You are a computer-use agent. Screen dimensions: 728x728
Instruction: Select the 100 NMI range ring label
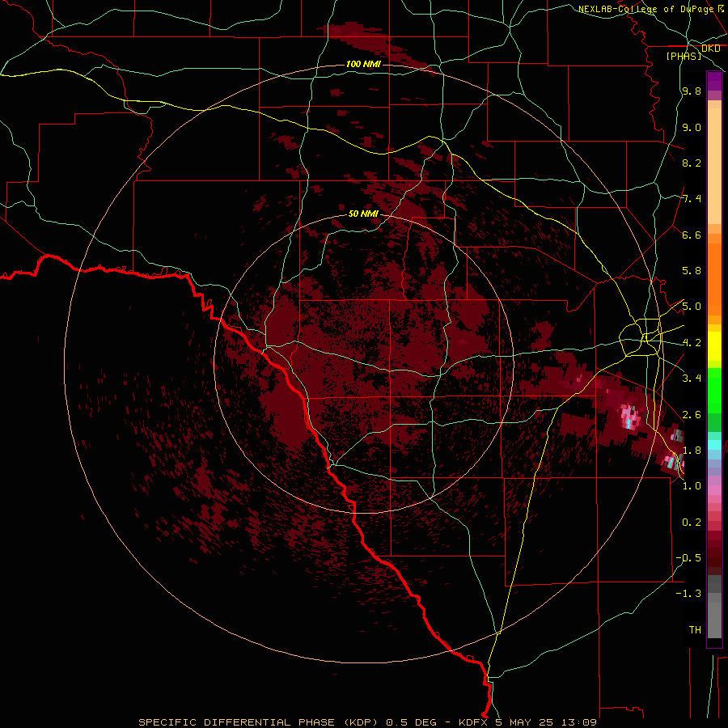(363, 64)
